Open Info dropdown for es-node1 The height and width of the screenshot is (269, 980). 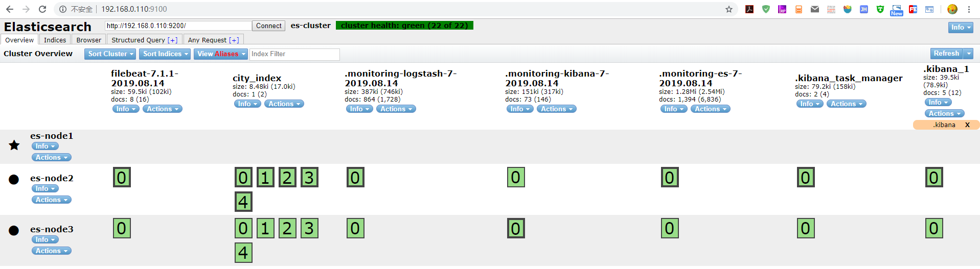[45, 146]
